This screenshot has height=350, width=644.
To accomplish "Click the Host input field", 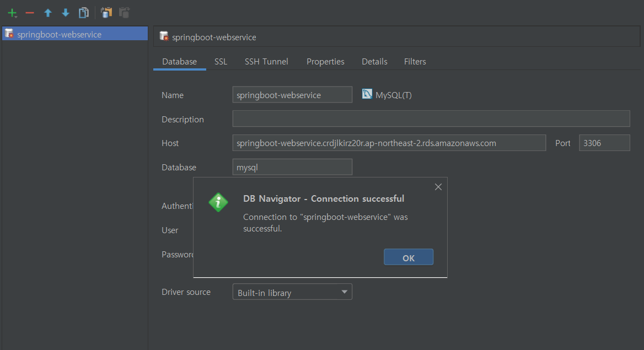I will tap(389, 143).
